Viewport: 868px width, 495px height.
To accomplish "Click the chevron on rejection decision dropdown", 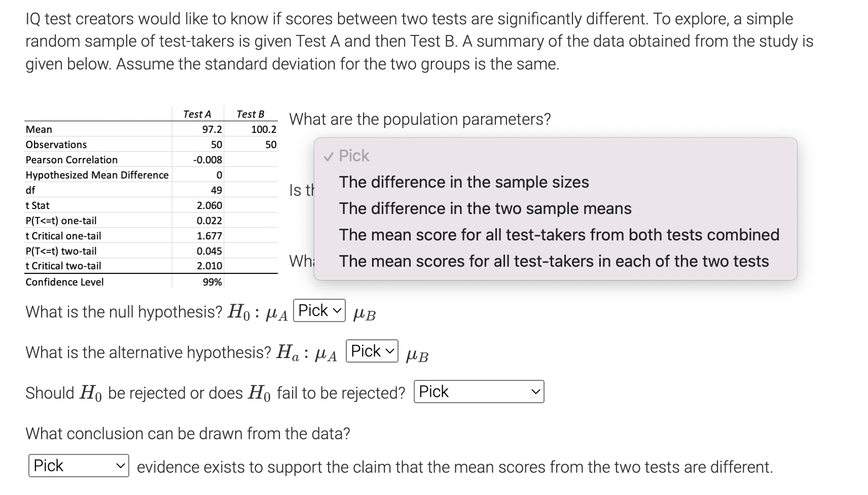I will (x=535, y=391).
